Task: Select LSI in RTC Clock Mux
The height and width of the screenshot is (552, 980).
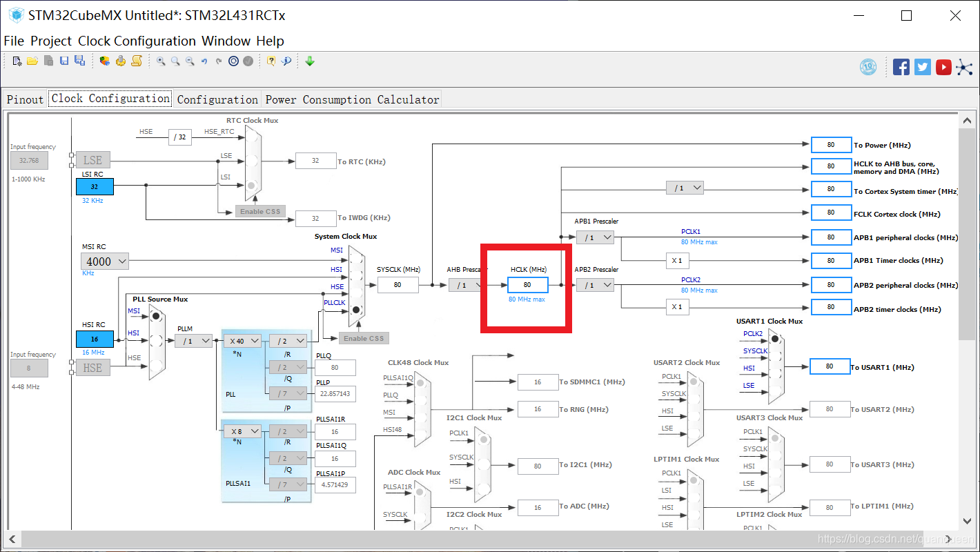Action: pos(252,185)
